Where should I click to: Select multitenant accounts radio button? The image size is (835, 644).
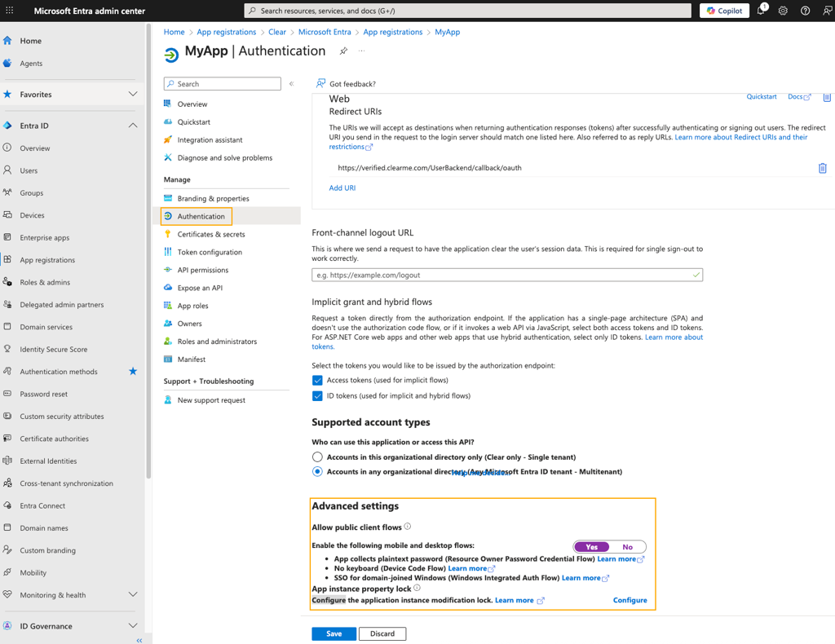point(317,471)
